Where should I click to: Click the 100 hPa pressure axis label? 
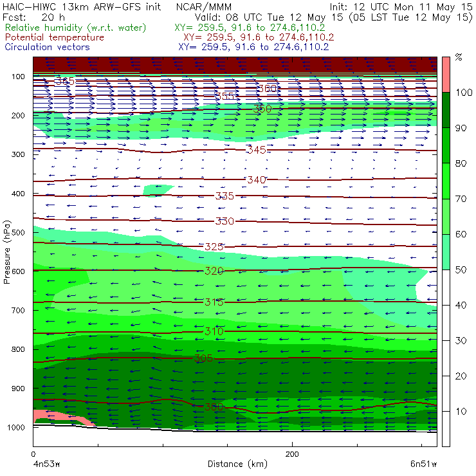click(x=18, y=77)
